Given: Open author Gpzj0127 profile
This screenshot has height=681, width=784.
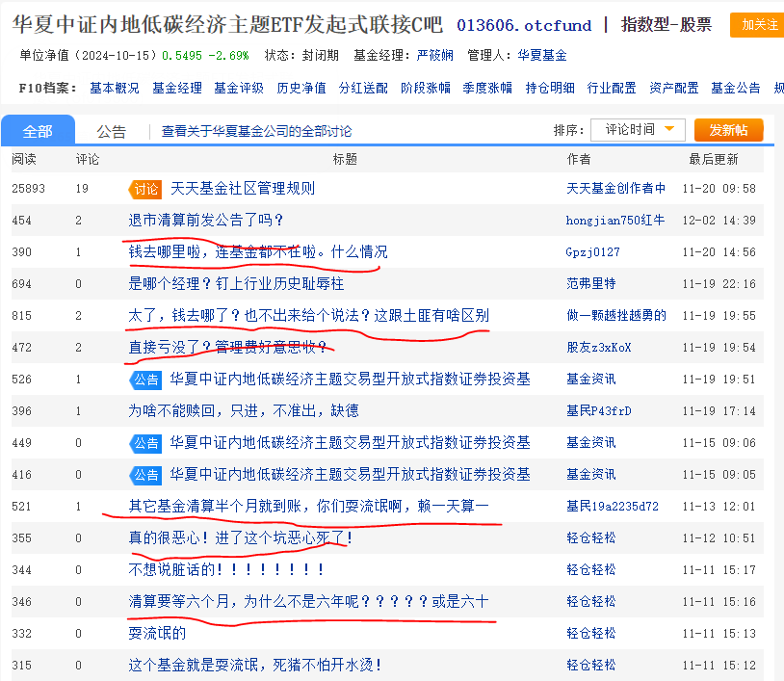Looking at the screenshot, I should (x=593, y=252).
